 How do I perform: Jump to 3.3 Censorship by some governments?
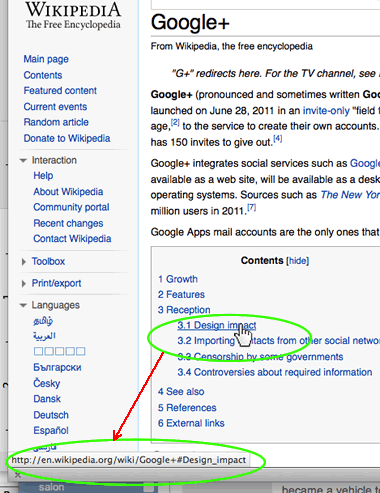click(260, 357)
